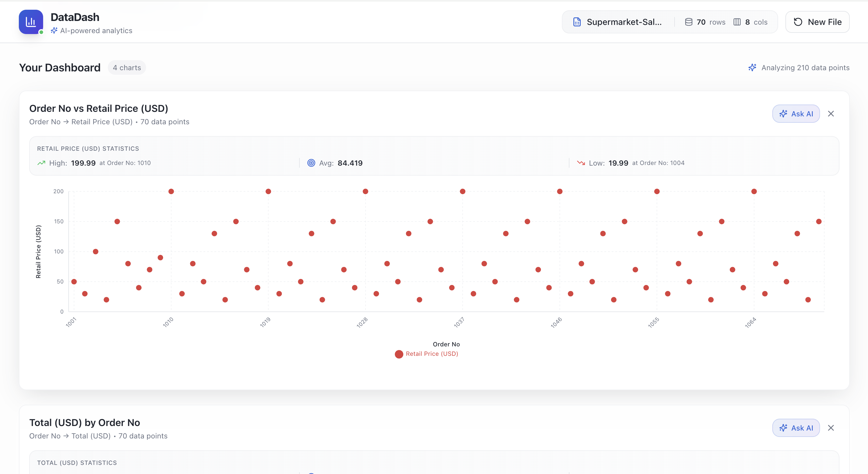Open Ask AI on Order No vs Retail Price chart
This screenshot has width=868, height=474.
tap(796, 114)
